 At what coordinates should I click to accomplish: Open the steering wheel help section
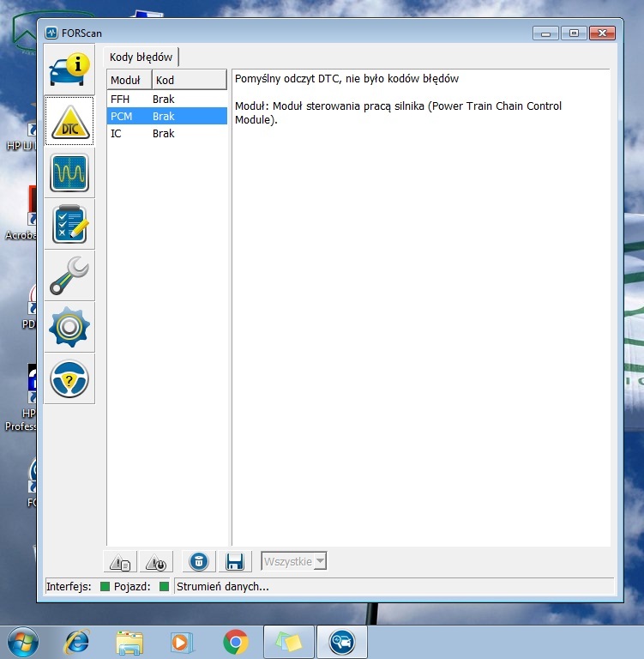(x=69, y=378)
